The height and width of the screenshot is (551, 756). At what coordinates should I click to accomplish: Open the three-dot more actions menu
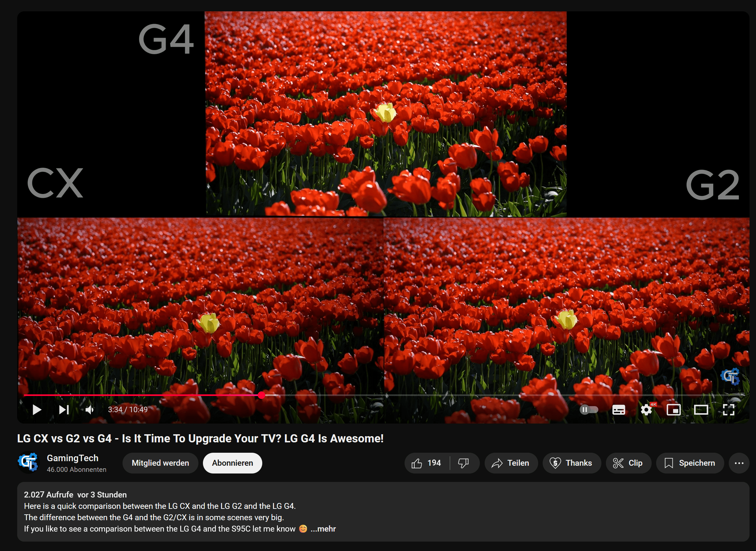739,463
